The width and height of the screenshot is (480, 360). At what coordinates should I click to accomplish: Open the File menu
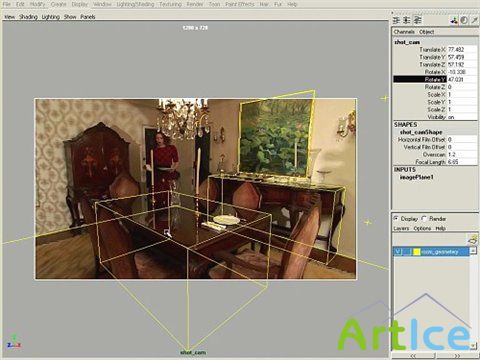pyautogui.click(x=7, y=4)
